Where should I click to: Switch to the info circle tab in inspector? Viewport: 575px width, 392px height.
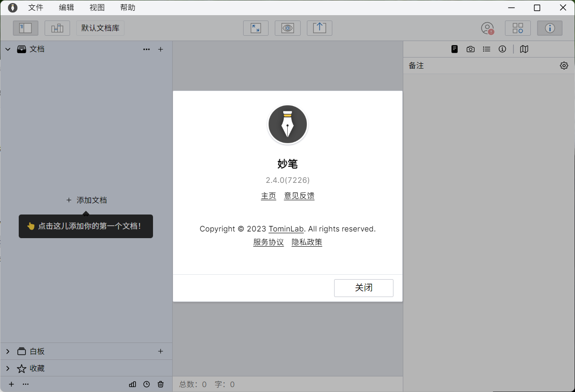pyautogui.click(x=502, y=49)
